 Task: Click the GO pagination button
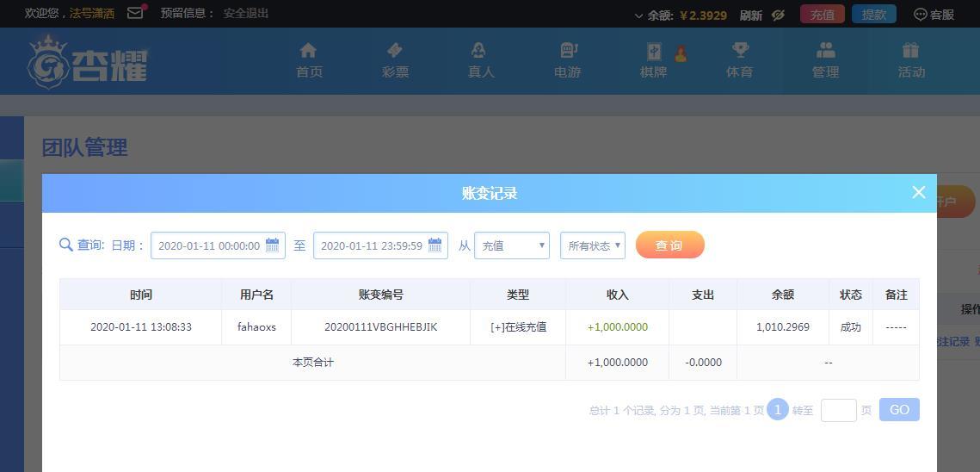(x=899, y=409)
